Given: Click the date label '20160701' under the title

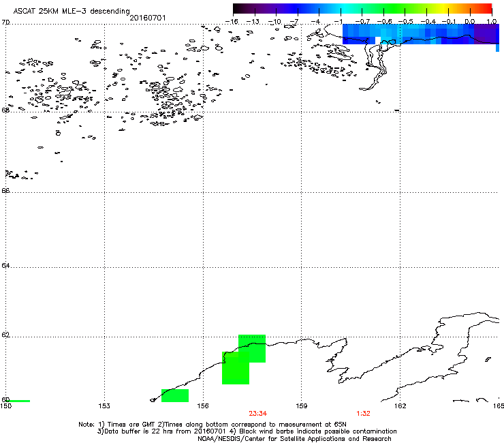Looking at the screenshot, I should pos(148,18).
